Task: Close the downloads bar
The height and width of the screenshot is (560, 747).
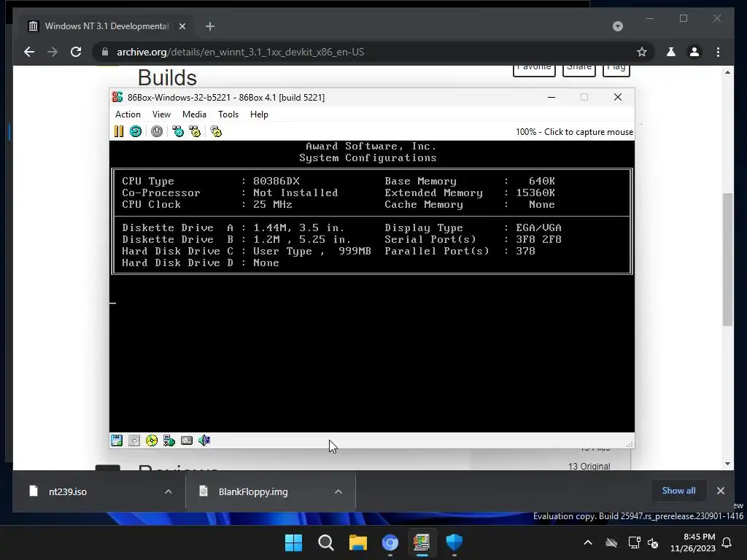Action: (x=720, y=491)
